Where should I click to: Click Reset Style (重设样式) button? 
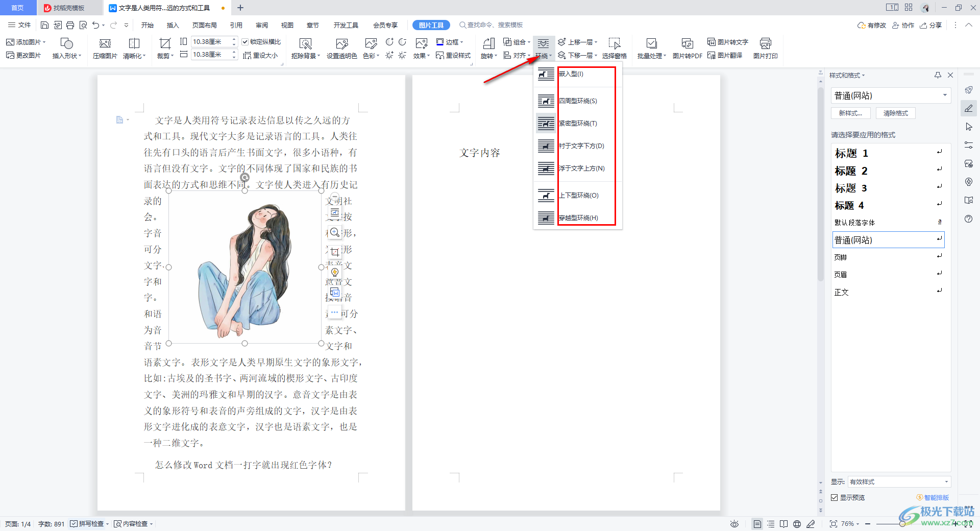453,55
